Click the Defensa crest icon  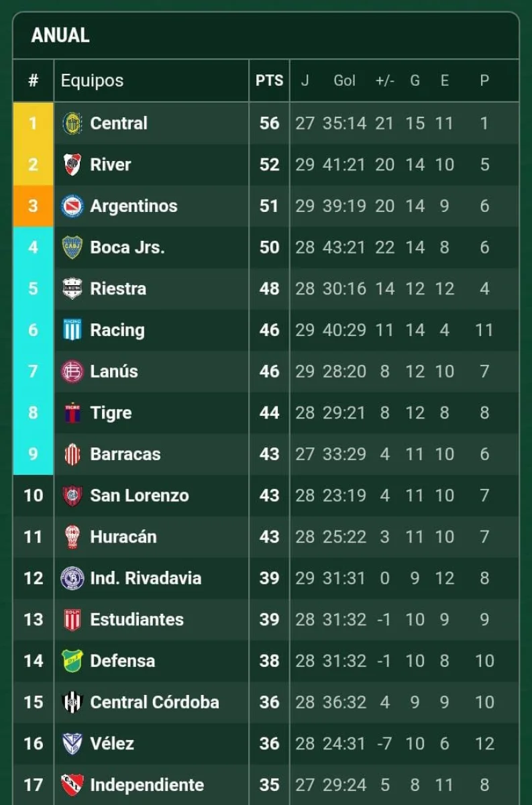tap(72, 661)
